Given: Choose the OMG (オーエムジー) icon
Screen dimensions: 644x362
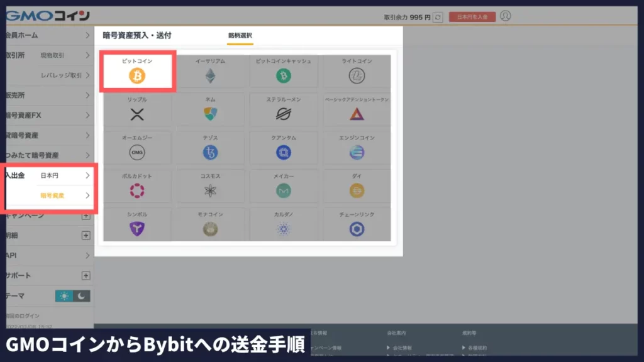Looking at the screenshot, I should pyautogui.click(x=137, y=152).
